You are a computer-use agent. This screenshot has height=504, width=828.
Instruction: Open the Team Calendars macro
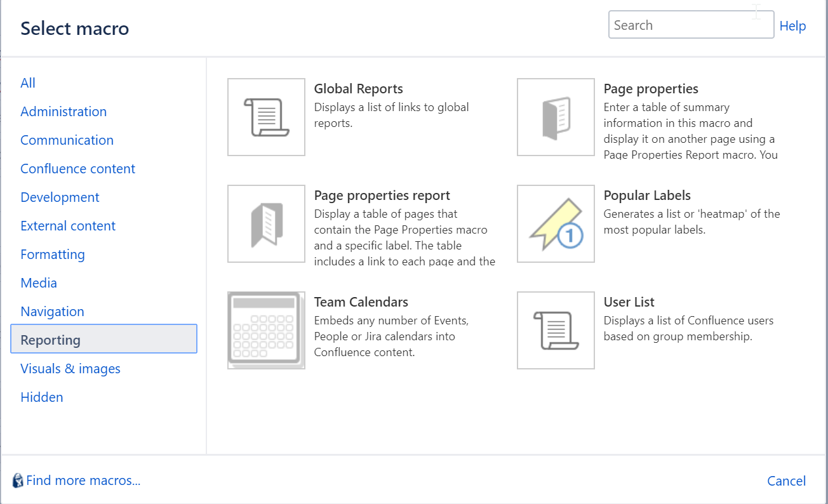(x=361, y=302)
